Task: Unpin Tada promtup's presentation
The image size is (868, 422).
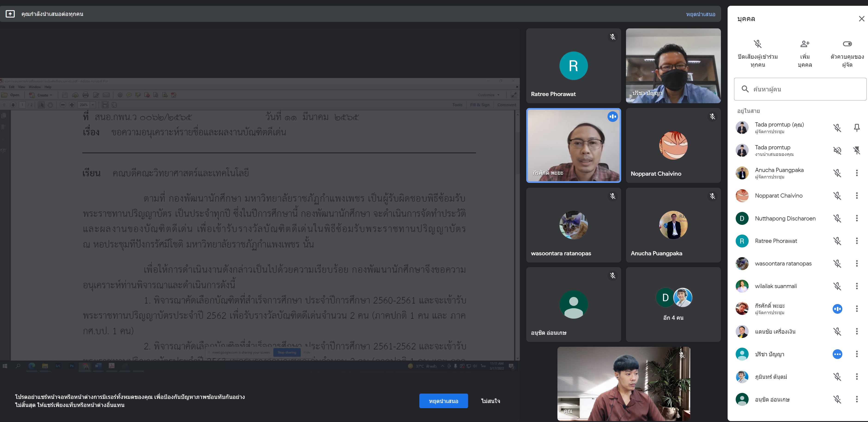Action: [856, 150]
